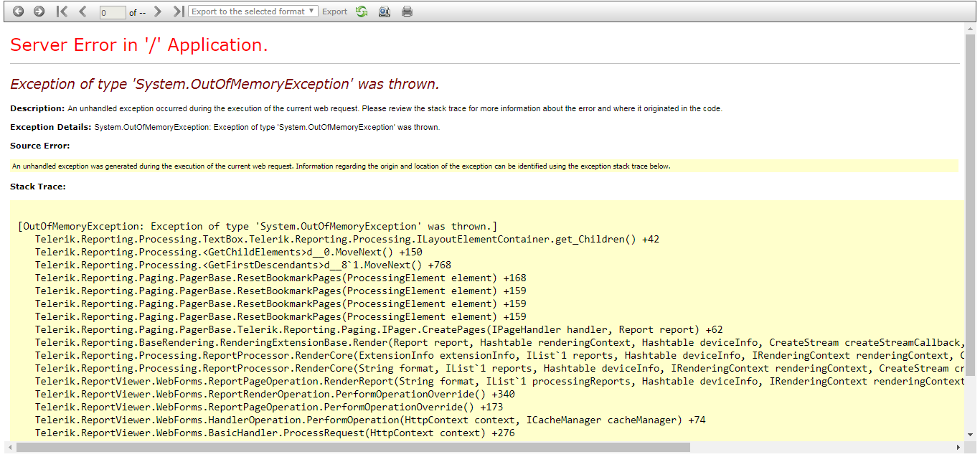The height and width of the screenshot is (457, 980).
Task: Print the report via printer icon
Action: pos(407,11)
